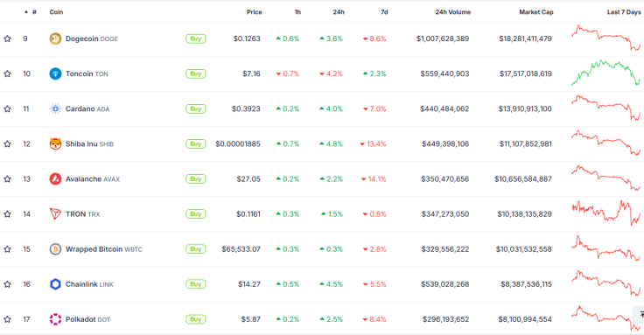Click the Toncoin logo icon

coord(55,73)
